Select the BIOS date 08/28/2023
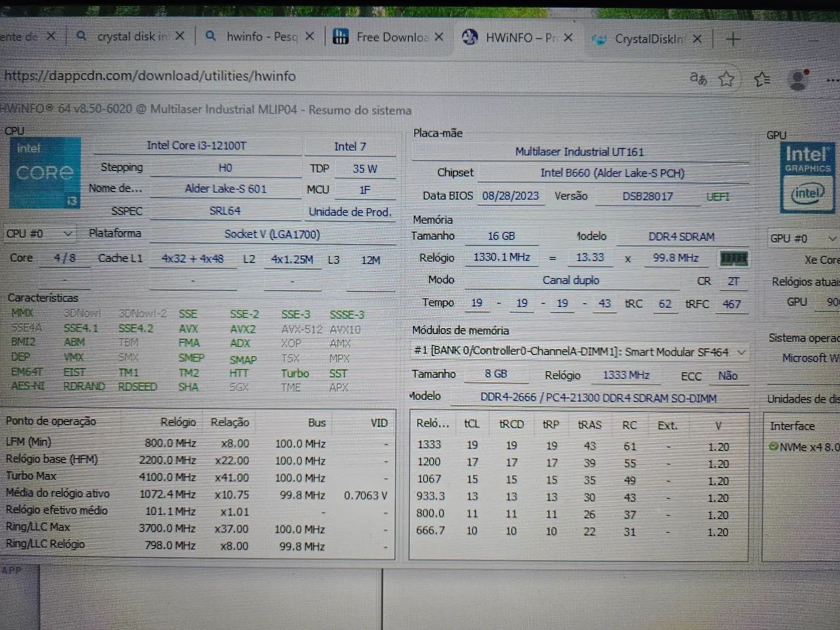 click(x=511, y=196)
